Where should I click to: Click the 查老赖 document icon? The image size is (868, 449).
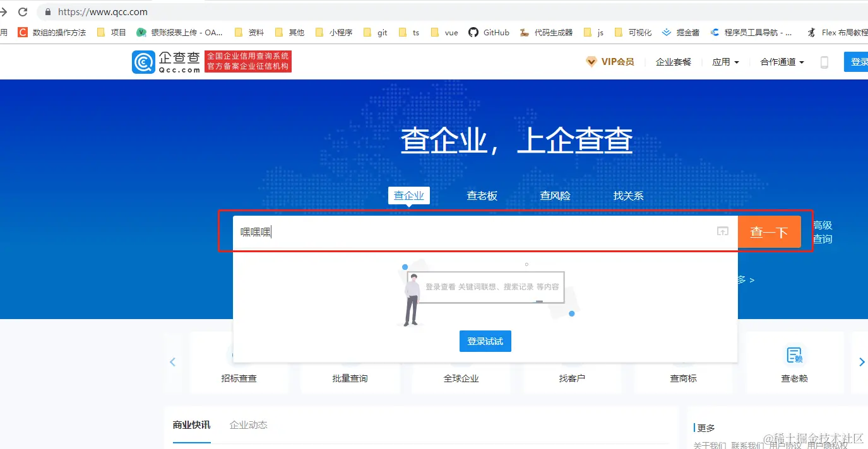795,355
